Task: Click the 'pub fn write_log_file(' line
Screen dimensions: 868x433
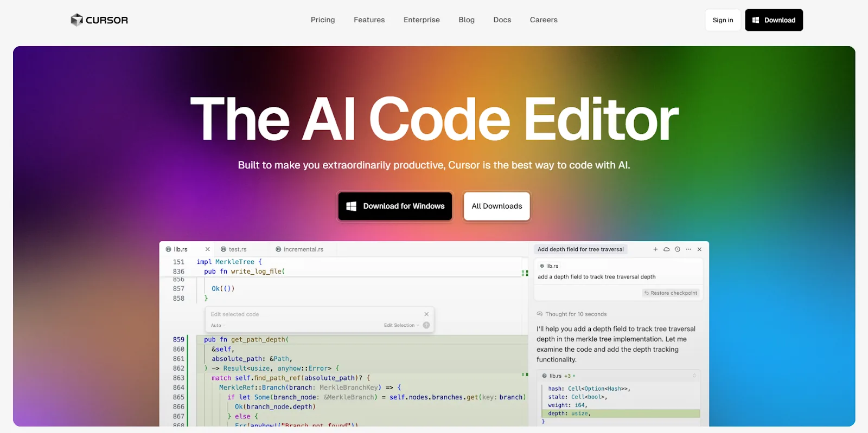Action: click(x=244, y=272)
